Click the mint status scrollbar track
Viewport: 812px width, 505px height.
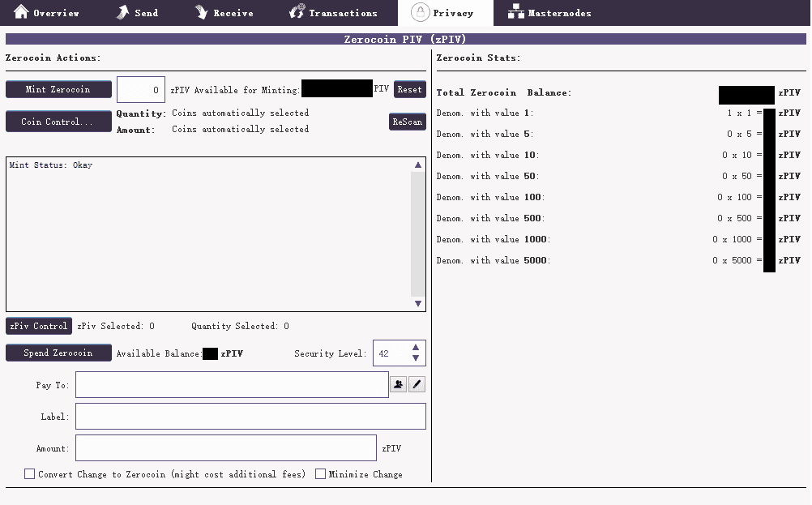(x=418, y=234)
